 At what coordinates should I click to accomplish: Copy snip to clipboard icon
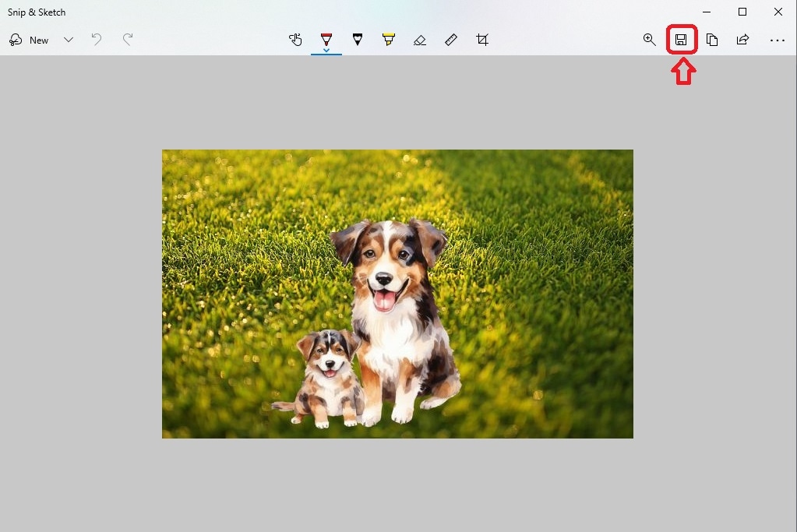point(712,39)
